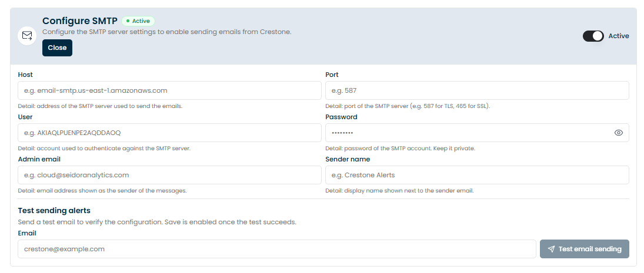Screen dimensions: 644x273
Task: Click the User detail about authenticating account
Action: [x=104, y=149]
